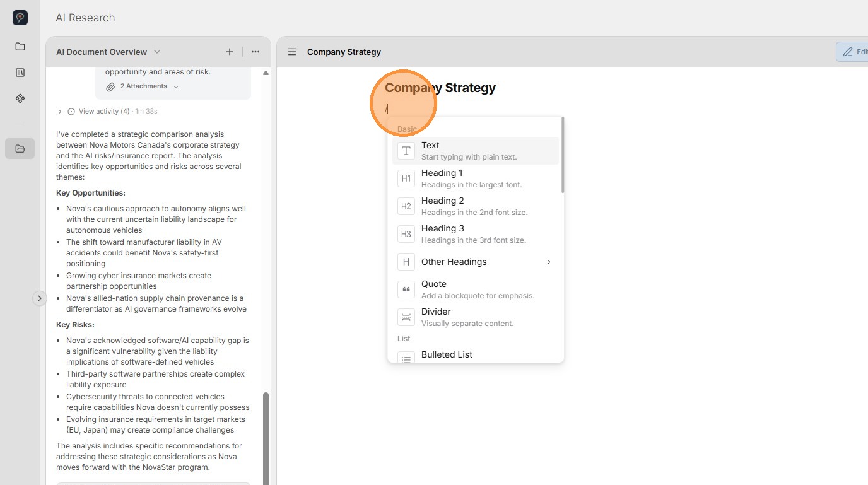The width and height of the screenshot is (868, 485).
Task: Click the AI Research page title
Action: tap(85, 18)
